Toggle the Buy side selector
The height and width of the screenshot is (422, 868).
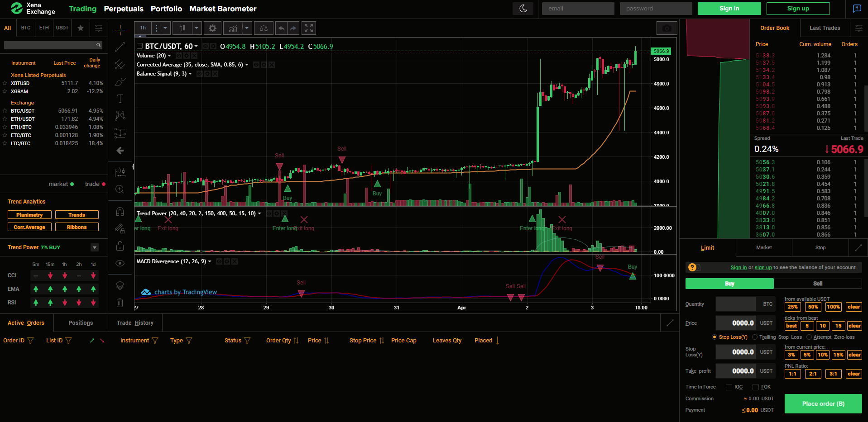tap(729, 284)
